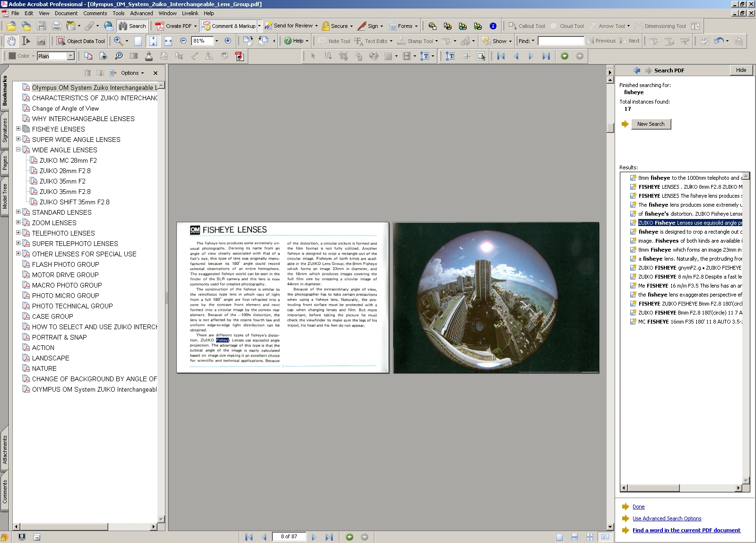Expand the TELEPHOTO LENSES bookmark
The width and height of the screenshot is (756, 543).
(18, 233)
